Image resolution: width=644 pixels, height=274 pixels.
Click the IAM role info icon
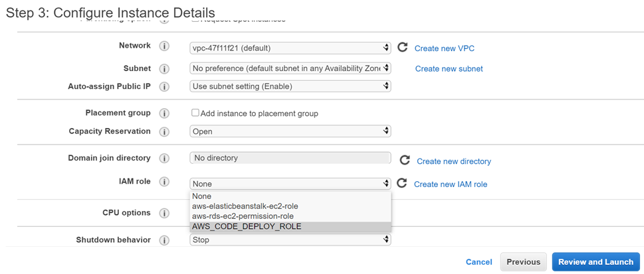pyautogui.click(x=164, y=182)
